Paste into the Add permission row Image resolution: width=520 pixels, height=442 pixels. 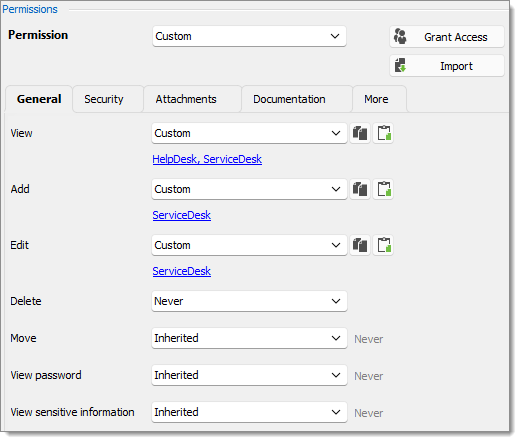[x=383, y=189]
